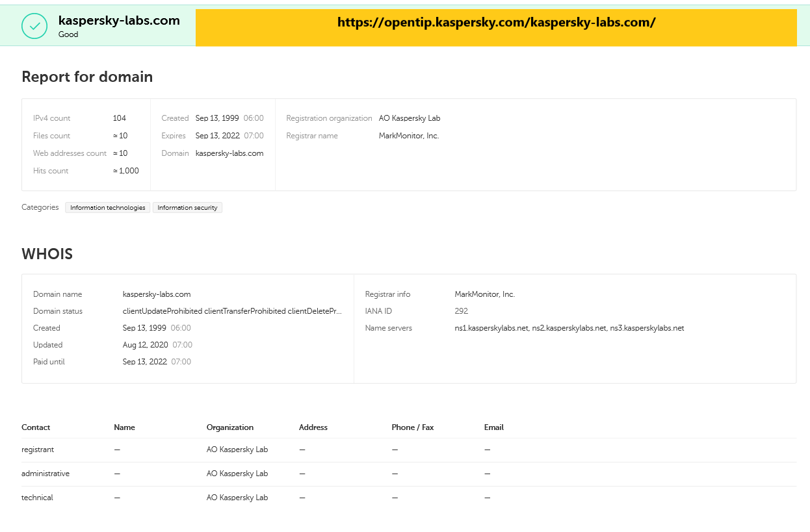Click the opentip.kaspersky.com URL banner
This screenshot has width=810, height=532.
tap(496, 27)
